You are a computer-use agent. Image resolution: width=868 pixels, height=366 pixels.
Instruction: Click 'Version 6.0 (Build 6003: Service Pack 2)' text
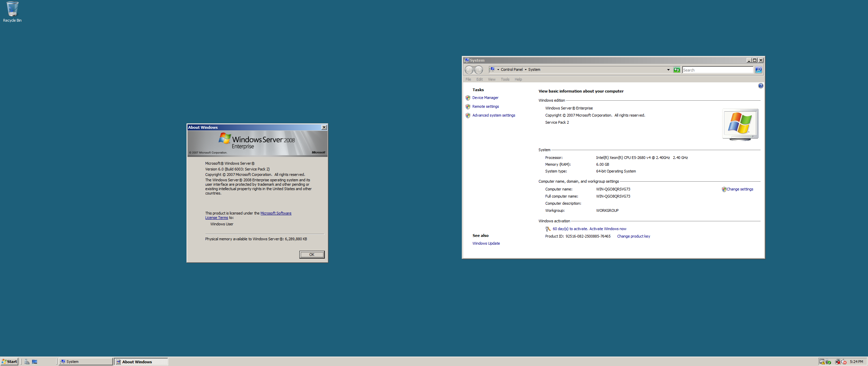coord(237,169)
